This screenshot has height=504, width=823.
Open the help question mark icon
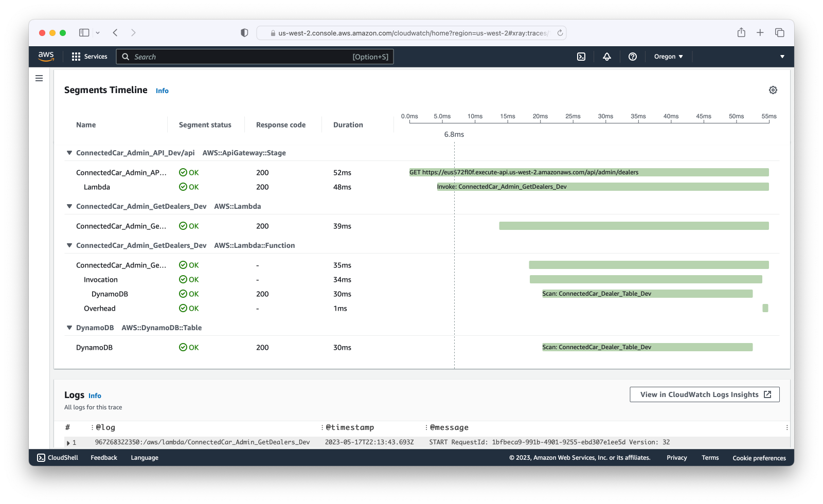(633, 57)
